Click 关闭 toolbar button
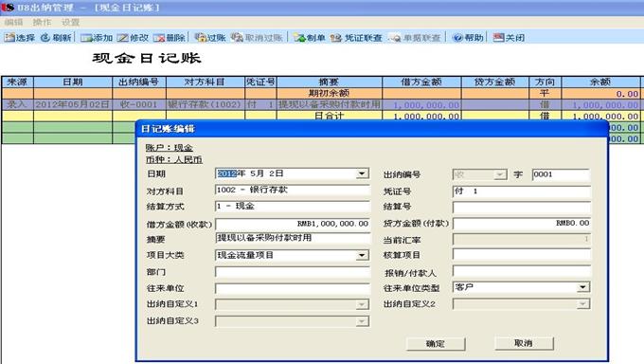Screen dimensions: 644x364 point(509,38)
